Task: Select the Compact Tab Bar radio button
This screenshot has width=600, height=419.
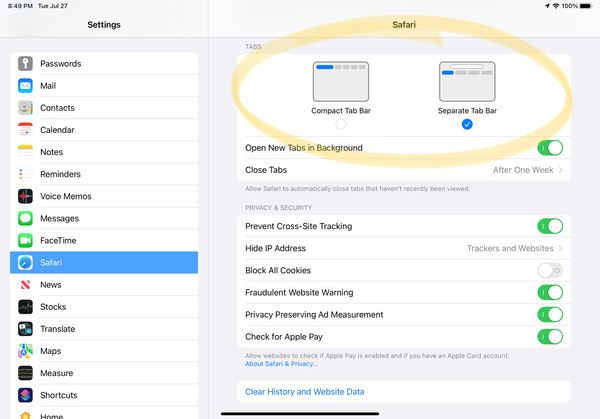Action: pos(341,124)
